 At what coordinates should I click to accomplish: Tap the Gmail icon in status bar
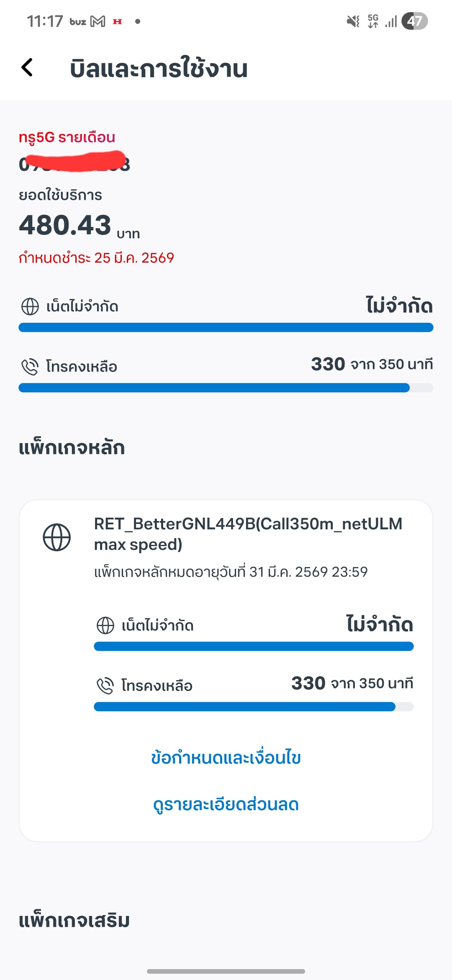(x=98, y=21)
